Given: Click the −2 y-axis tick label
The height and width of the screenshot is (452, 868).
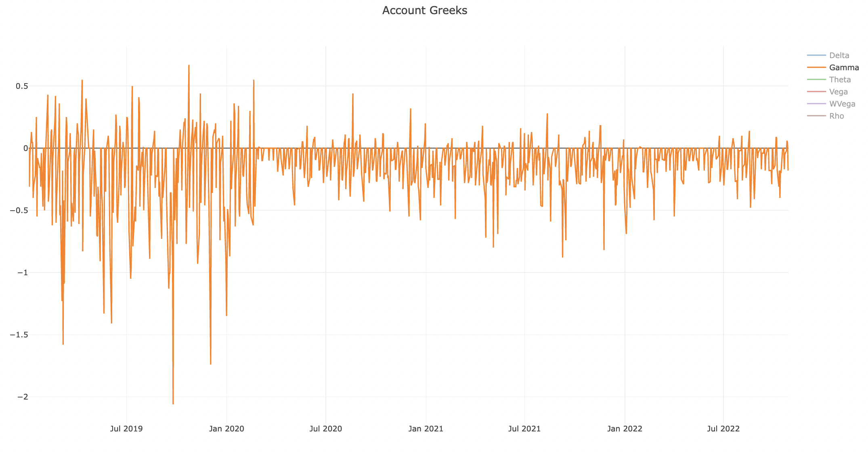Looking at the screenshot, I should (23, 397).
